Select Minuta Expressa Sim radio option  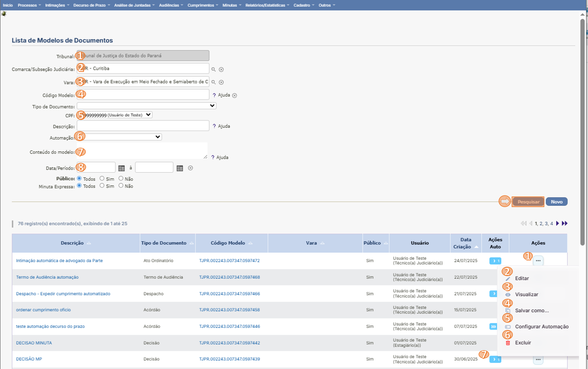tap(102, 186)
